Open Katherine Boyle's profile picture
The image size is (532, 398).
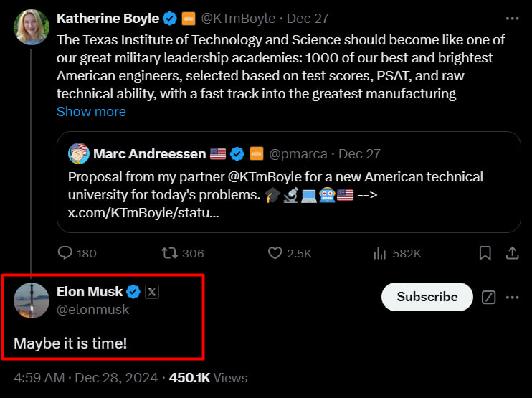click(32, 28)
